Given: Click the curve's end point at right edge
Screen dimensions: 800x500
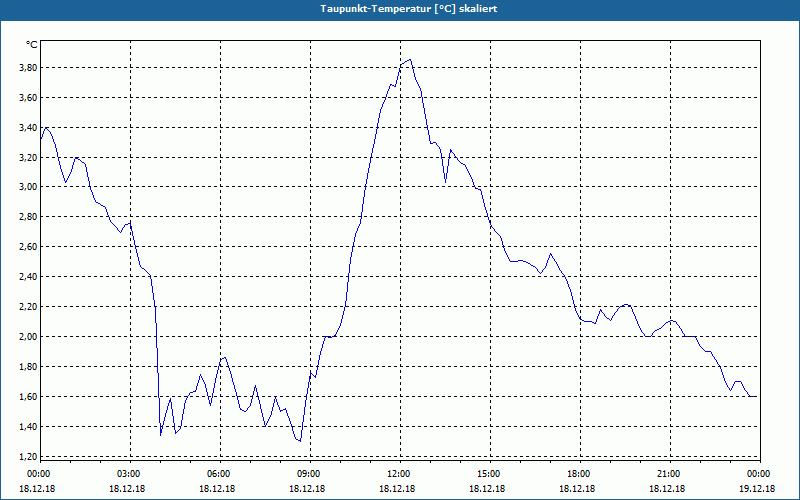Looking at the screenshot, I should pyautogui.click(x=756, y=397).
